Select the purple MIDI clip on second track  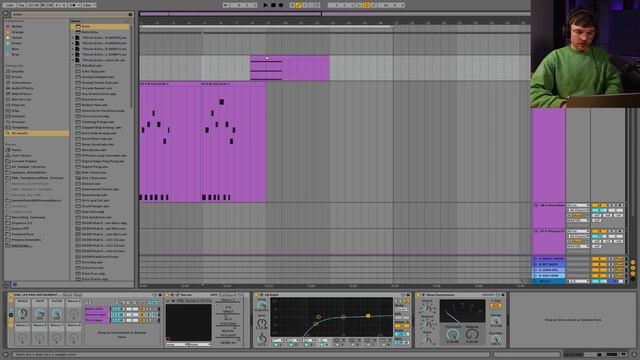289,68
